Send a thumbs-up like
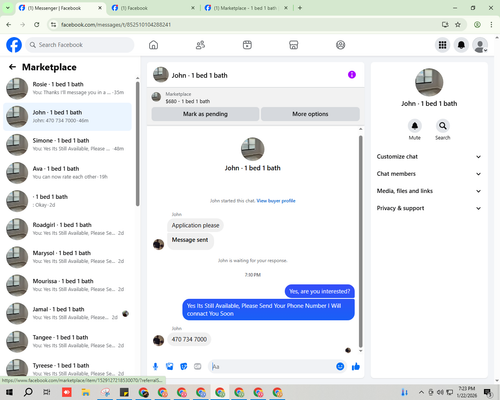 click(356, 367)
